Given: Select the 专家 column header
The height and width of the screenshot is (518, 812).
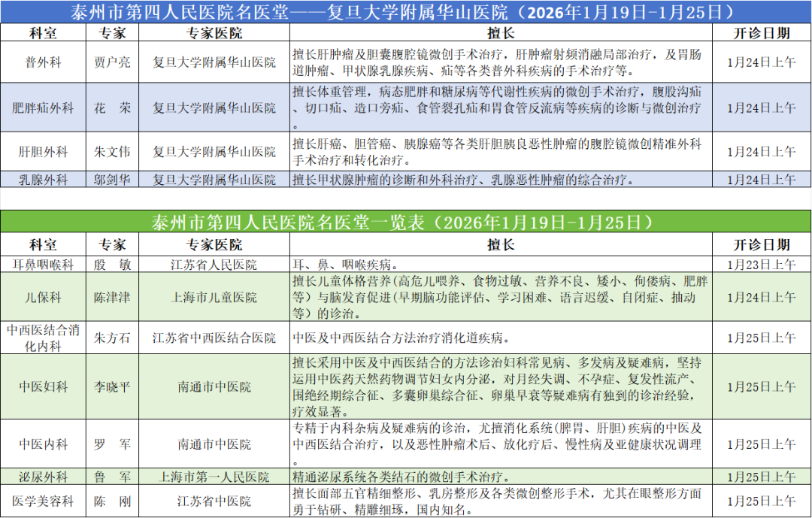Looking at the screenshot, I should click(x=113, y=32).
